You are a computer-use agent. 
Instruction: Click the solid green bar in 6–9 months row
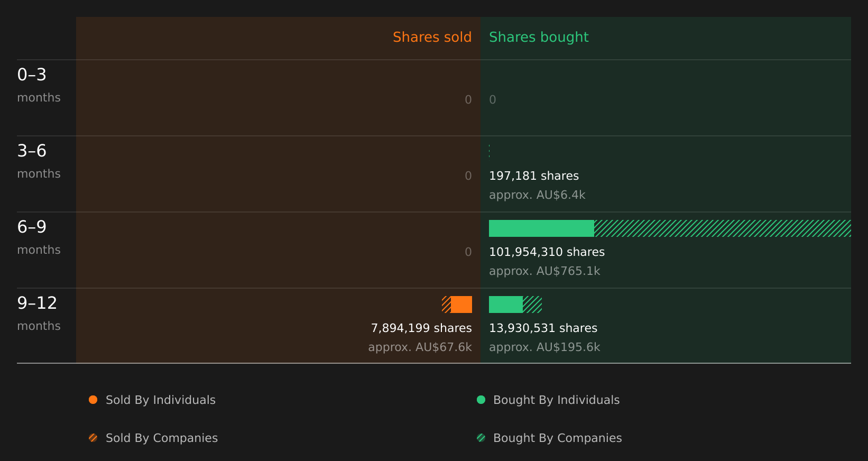click(541, 228)
